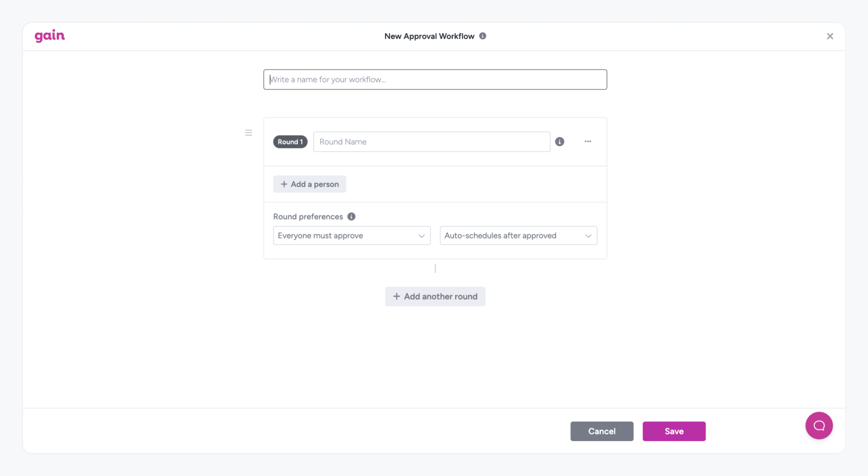
Task: Click the info icon next to the Round Name field
Action: click(559, 142)
